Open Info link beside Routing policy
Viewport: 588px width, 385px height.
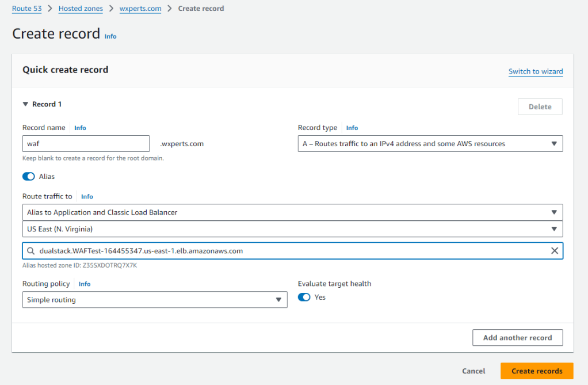85,284
